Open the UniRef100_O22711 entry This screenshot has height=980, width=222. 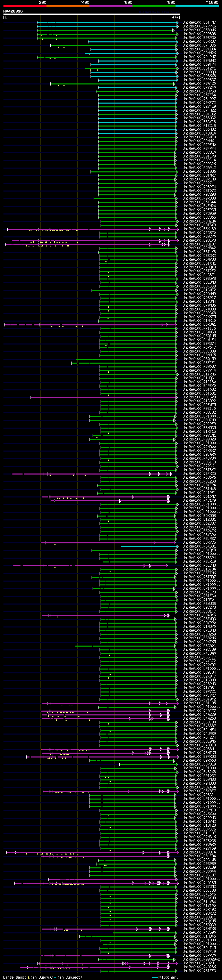coord(199,183)
